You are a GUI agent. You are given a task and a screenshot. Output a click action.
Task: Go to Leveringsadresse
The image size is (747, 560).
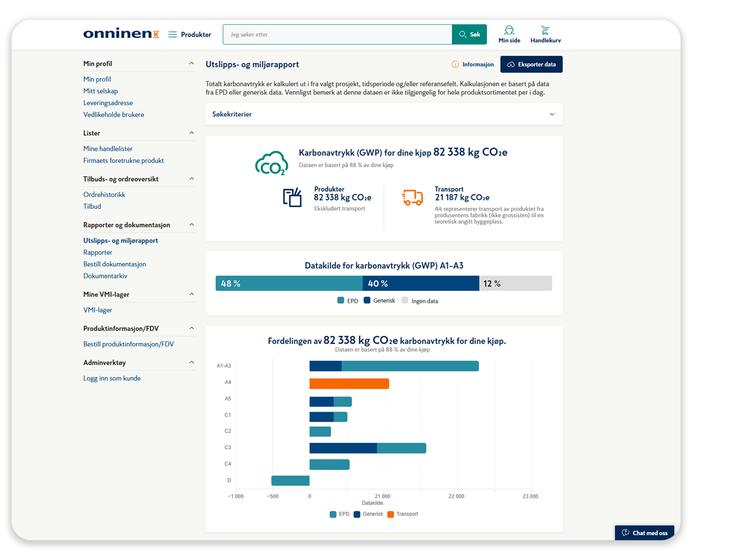click(x=108, y=103)
